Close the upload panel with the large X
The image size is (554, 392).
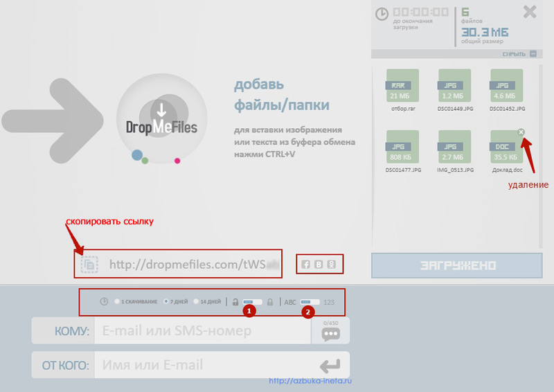[530, 12]
